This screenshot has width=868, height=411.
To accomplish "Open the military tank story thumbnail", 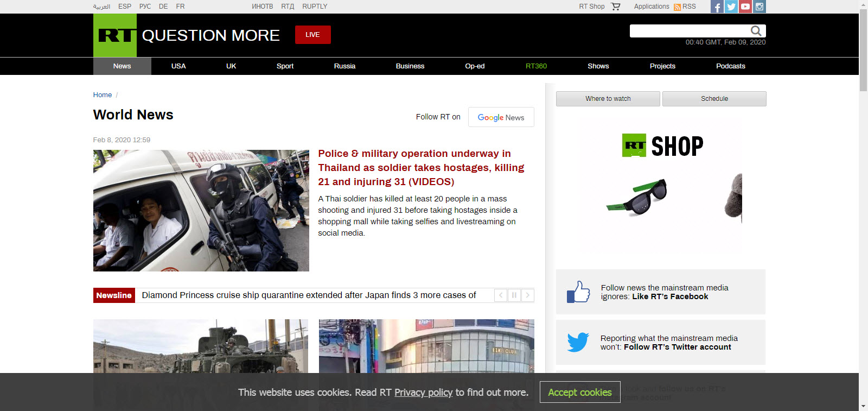I will pos(201,364).
